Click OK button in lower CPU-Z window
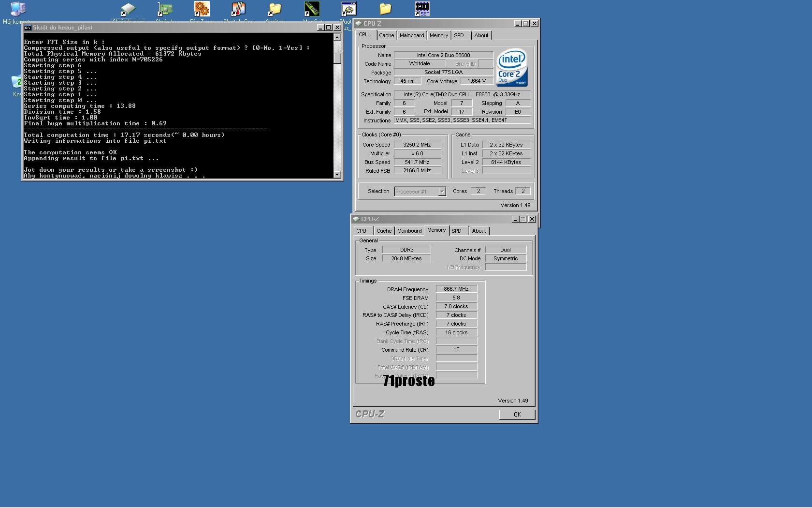This screenshot has width=812, height=508. pos(517,415)
